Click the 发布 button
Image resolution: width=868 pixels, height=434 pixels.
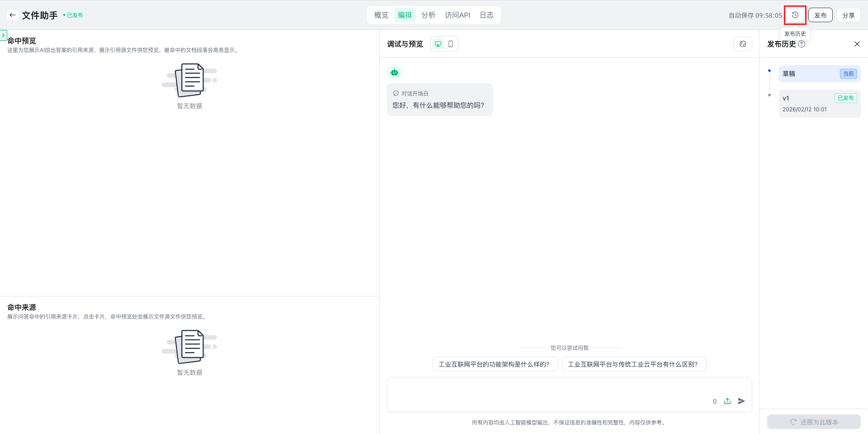820,15
